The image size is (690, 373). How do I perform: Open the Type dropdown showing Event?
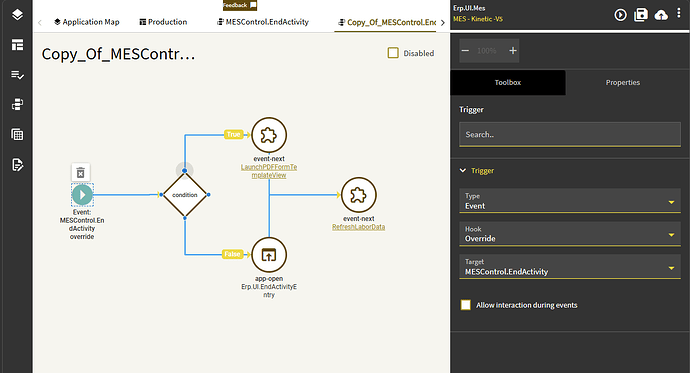570,201
